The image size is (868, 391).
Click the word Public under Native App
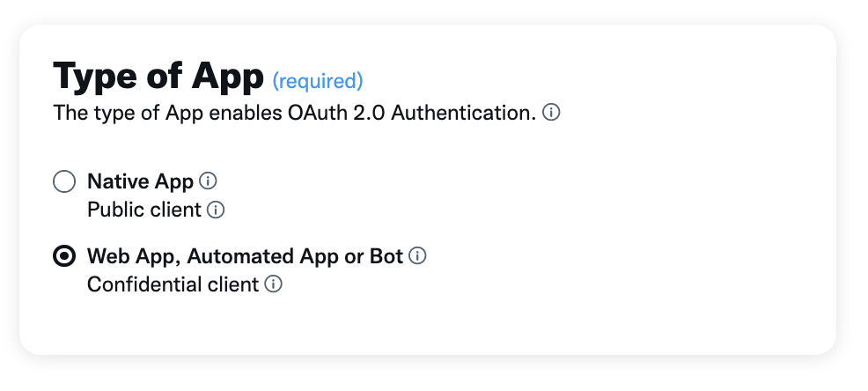(114, 210)
